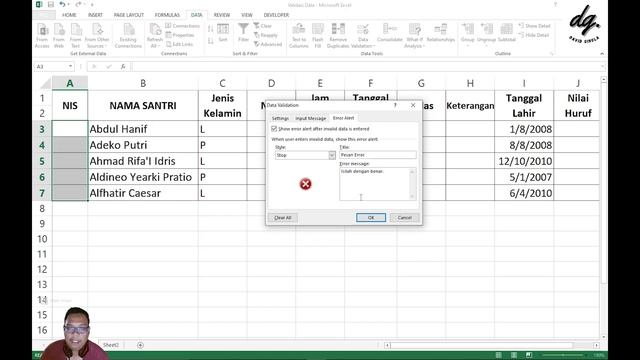This screenshot has height=360, width=640.
Task: Switch to the Settings tab in dialog
Action: (280, 118)
